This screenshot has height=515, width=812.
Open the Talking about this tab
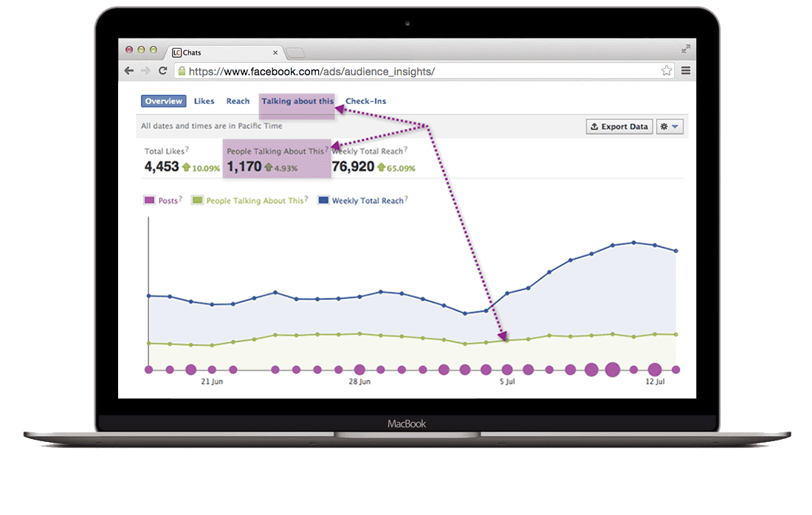[x=297, y=101]
